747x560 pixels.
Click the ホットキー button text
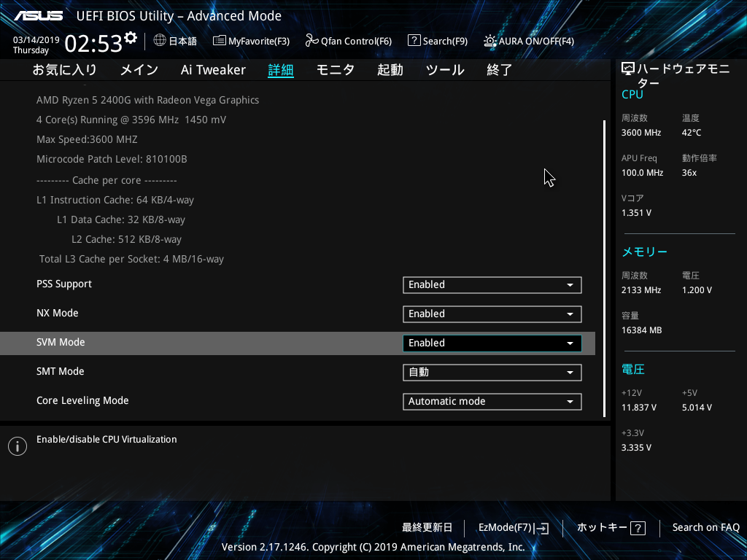point(602,528)
